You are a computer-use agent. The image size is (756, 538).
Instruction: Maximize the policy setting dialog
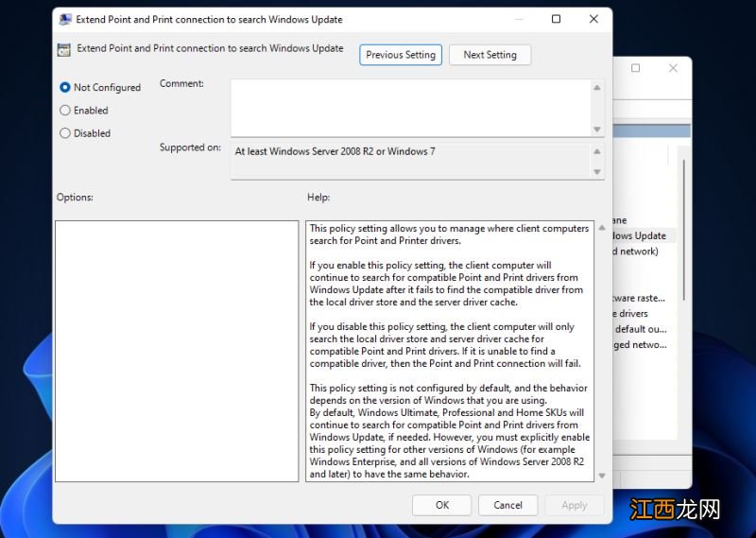click(x=556, y=19)
